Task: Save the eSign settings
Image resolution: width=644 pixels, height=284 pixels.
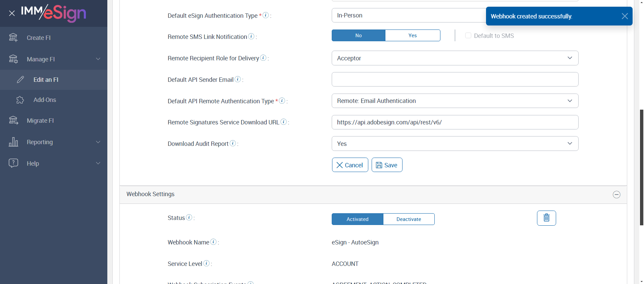Action: coord(387,165)
